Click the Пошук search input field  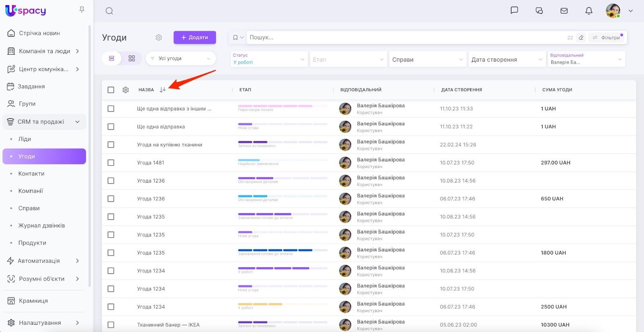(402, 37)
